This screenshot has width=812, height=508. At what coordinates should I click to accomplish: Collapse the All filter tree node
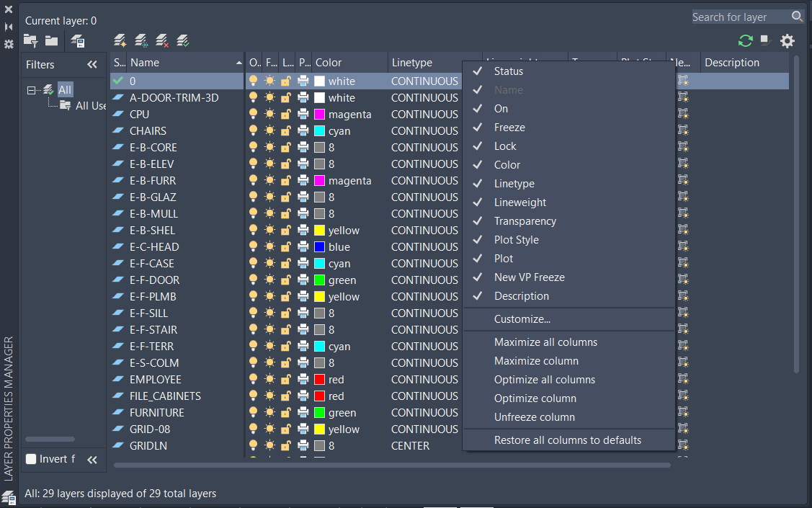[31, 90]
